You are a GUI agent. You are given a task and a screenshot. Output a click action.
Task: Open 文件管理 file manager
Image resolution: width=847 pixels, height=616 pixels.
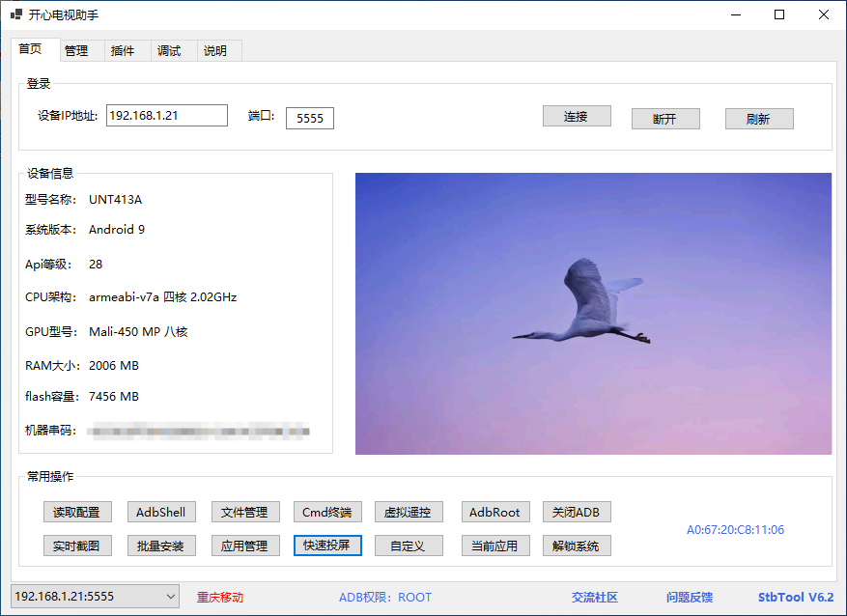(244, 513)
